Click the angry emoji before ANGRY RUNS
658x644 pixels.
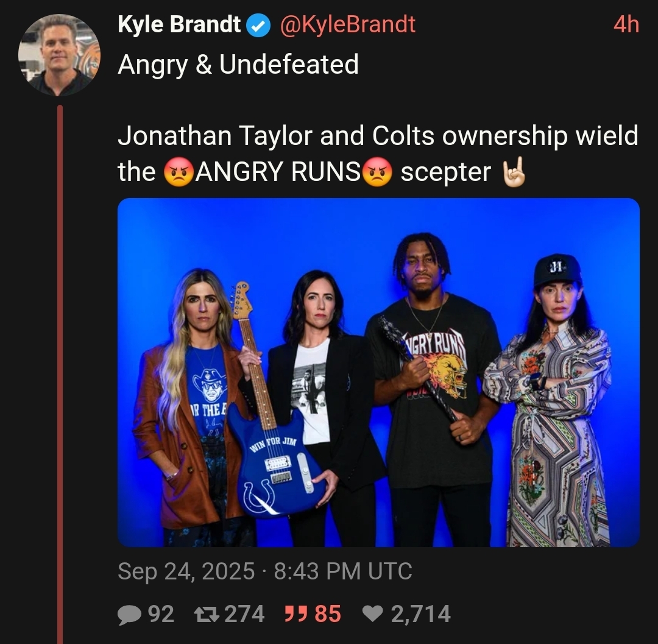[179, 172]
